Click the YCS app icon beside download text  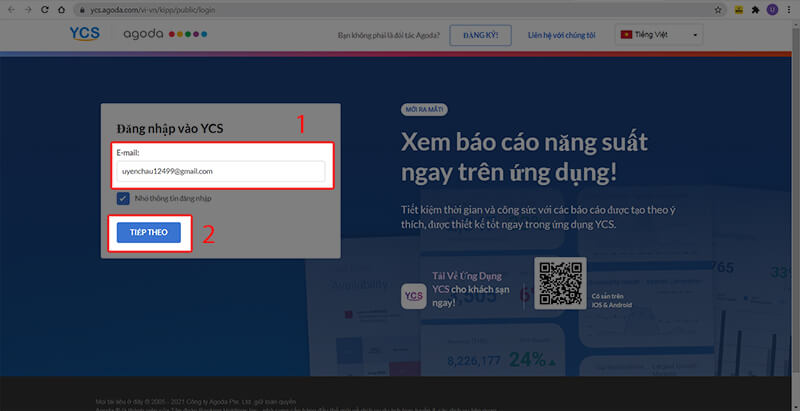click(413, 296)
